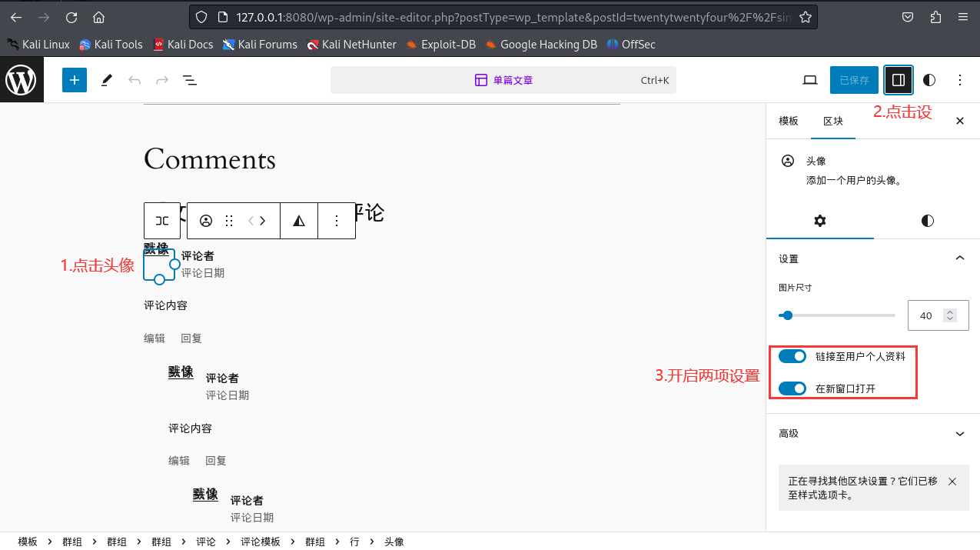Click 回复 link under second comment
The width and height of the screenshot is (980, 550).
click(x=216, y=461)
